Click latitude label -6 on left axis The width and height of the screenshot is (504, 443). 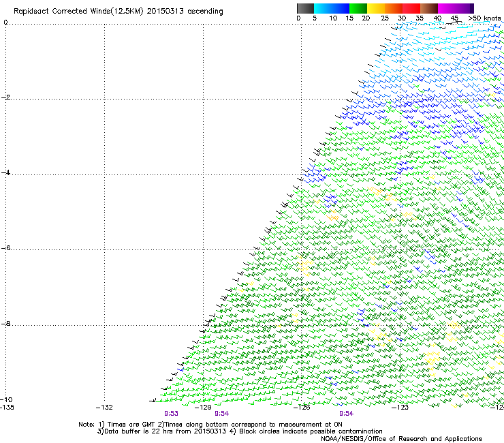pyautogui.click(x=5, y=247)
